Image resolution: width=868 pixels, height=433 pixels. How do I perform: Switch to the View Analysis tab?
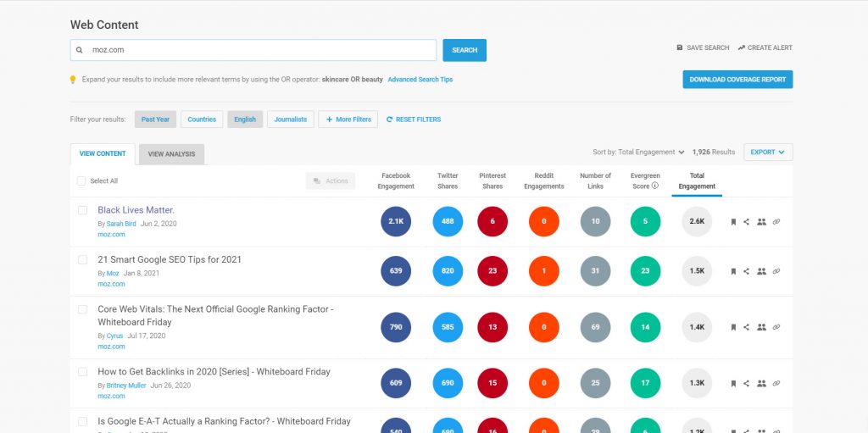click(171, 154)
